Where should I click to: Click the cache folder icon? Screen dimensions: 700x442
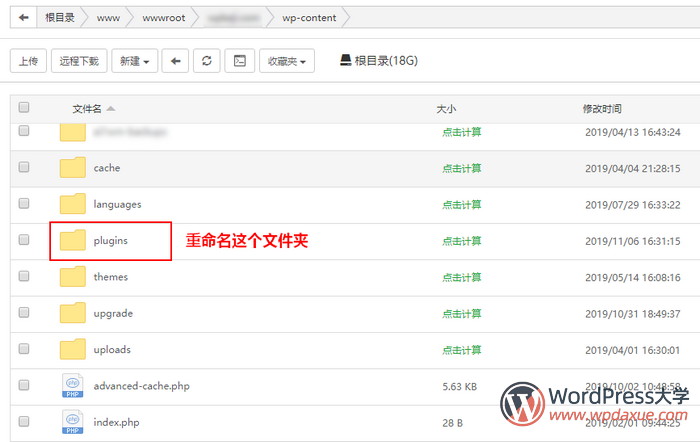73,167
